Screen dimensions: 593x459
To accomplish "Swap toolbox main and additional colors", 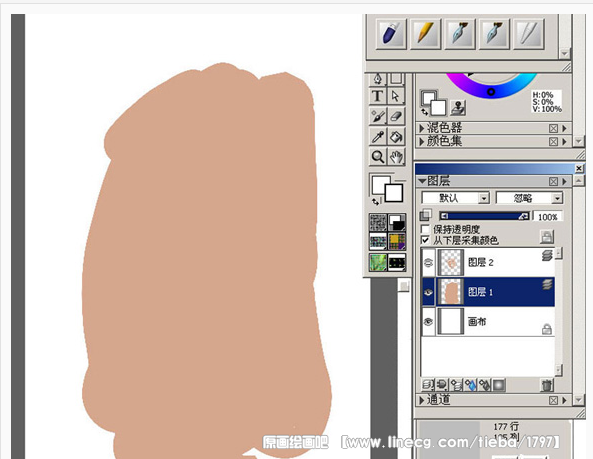I will [x=375, y=202].
